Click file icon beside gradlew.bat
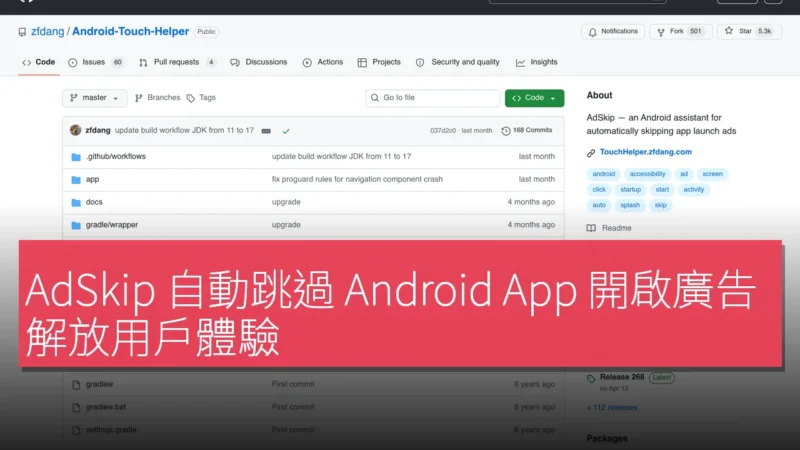The height and width of the screenshot is (450, 800). [x=76, y=408]
